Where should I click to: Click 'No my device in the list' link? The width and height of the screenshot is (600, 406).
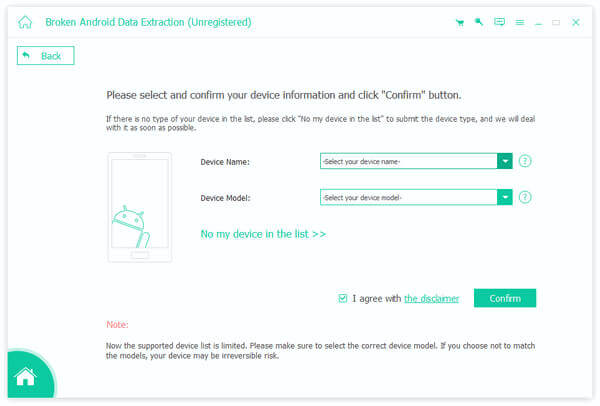(263, 234)
